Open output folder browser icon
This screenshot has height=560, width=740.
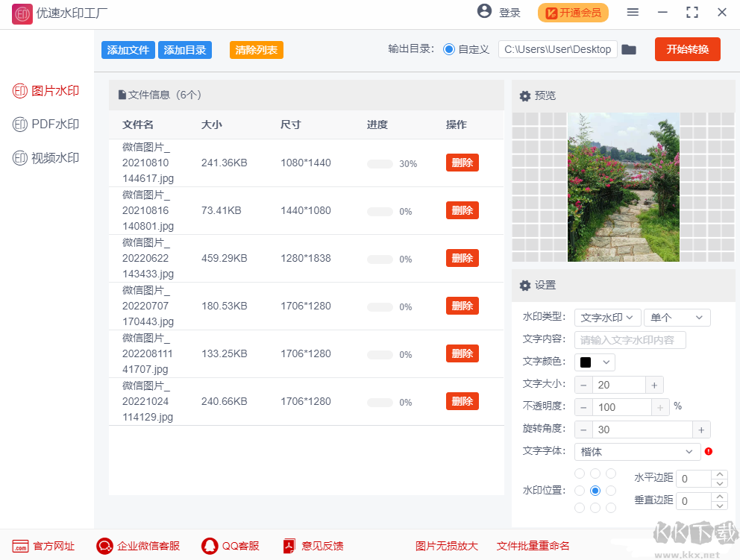pyautogui.click(x=629, y=48)
